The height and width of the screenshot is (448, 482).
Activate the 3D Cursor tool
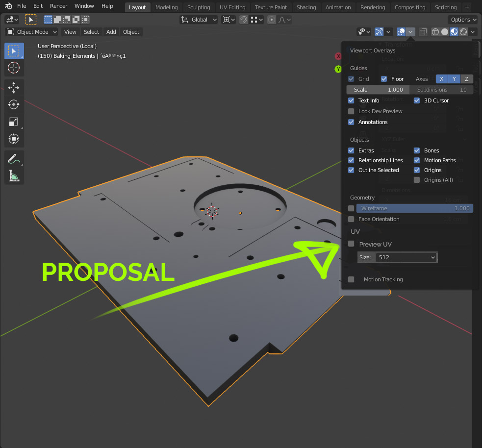(x=14, y=68)
